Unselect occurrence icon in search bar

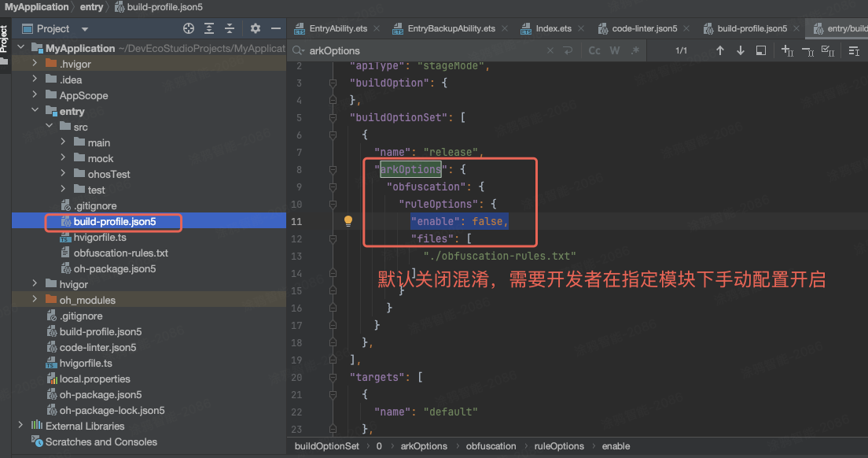pyautogui.click(x=807, y=51)
